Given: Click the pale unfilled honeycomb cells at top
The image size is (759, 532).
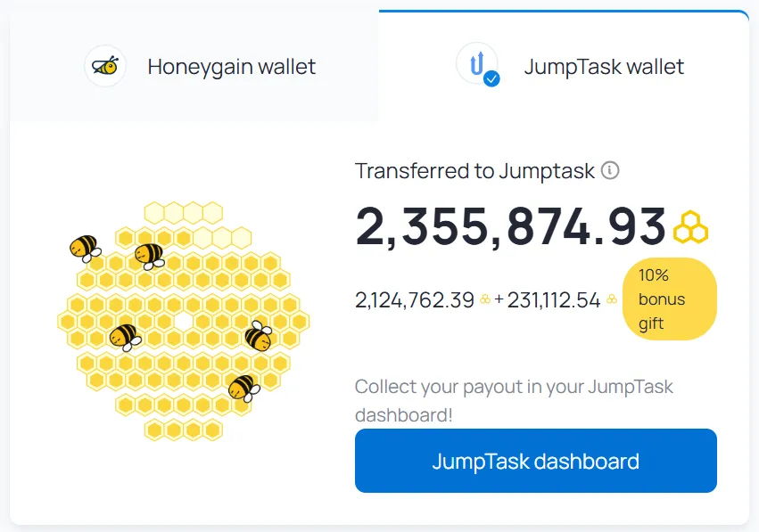Looking at the screenshot, I should tap(184, 213).
